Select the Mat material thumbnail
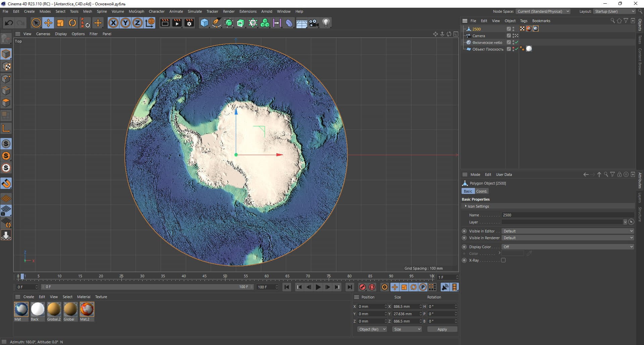Image resolution: width=644 pixels, height=345 pixels. point(21,309)
